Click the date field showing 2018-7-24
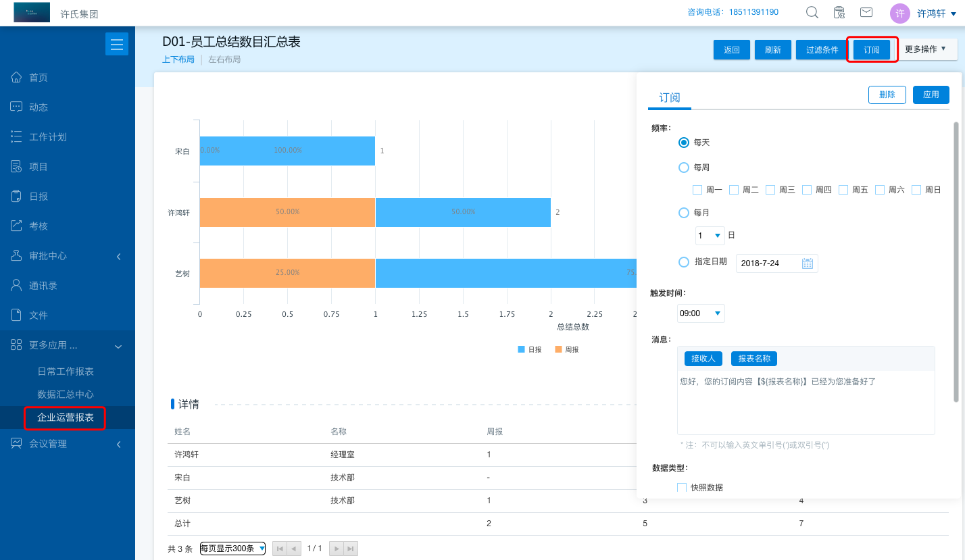Viewport: 965px width, 560px height. coord(776,263)
